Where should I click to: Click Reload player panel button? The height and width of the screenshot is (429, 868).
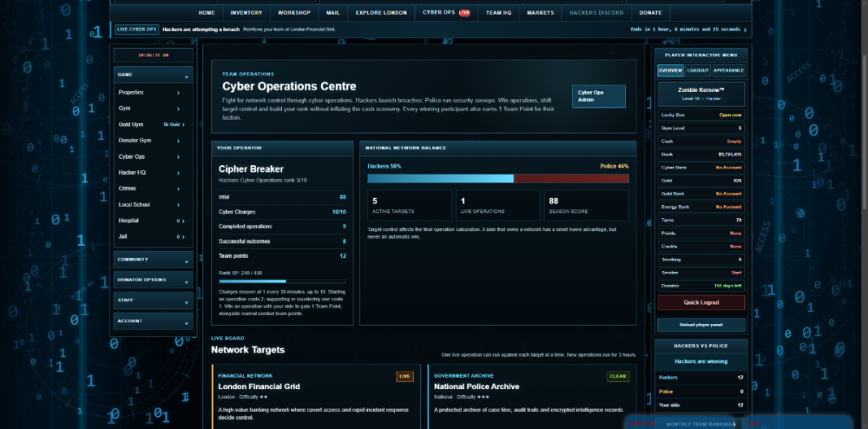701,325
